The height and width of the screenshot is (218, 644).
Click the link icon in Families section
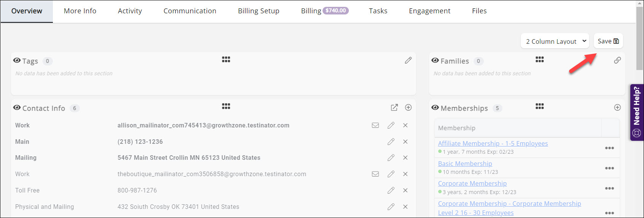(617, 60)
